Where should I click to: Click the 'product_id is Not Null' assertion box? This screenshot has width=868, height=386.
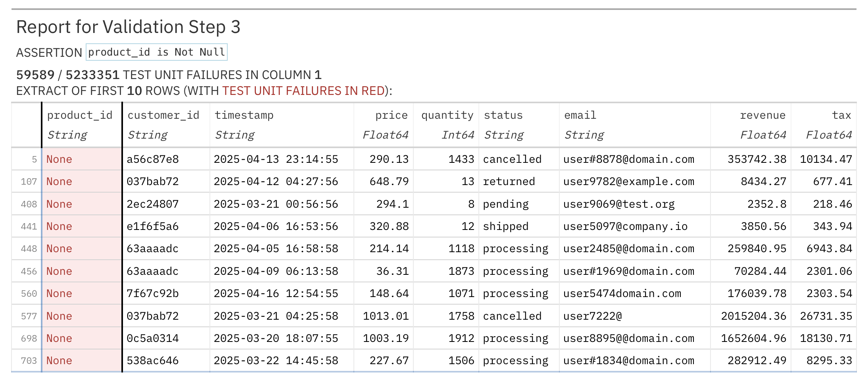157,52
